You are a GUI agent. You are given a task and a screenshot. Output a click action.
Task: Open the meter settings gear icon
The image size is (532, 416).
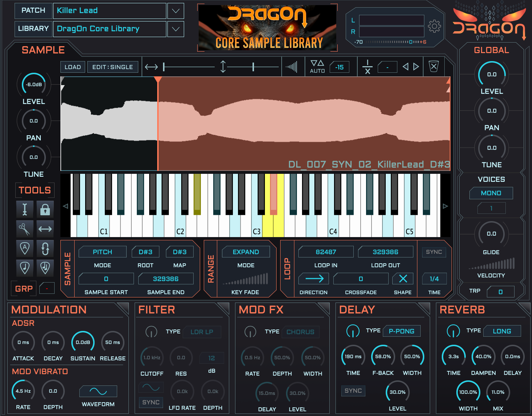[x=434, y=26]
